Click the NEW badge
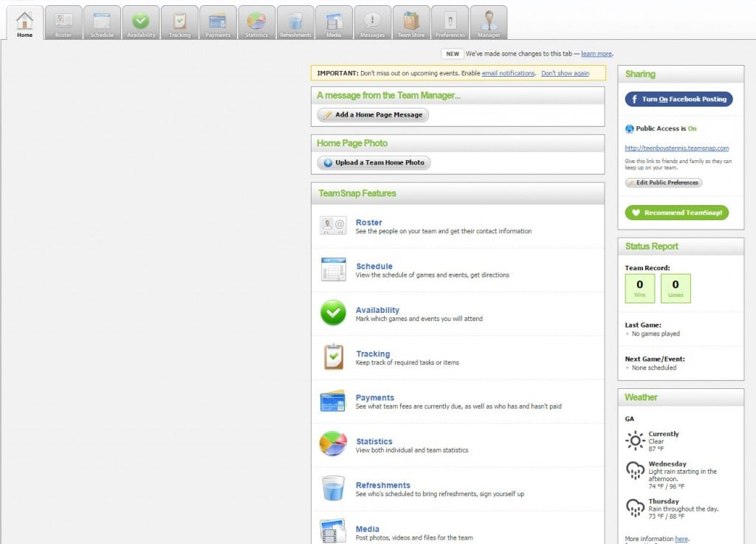This screenshot has height=544, width=756. 453,54
